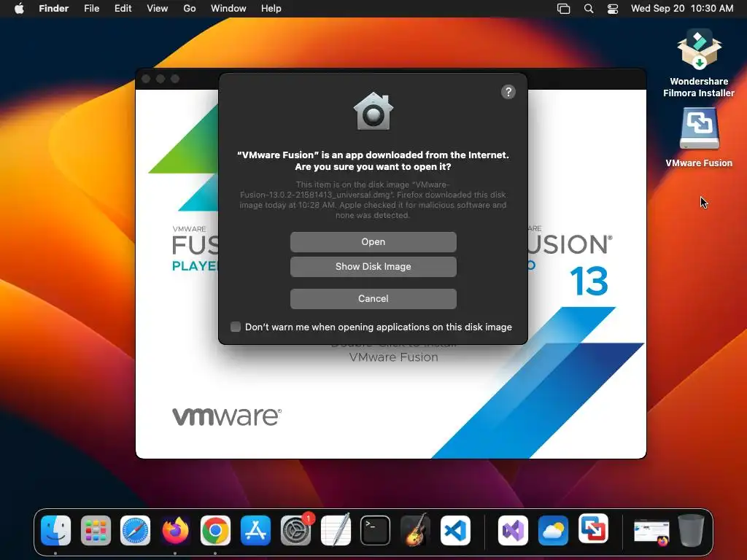Open the Edit menu
Viewport: 747px width, 560px height.
[x=123, y=9]
